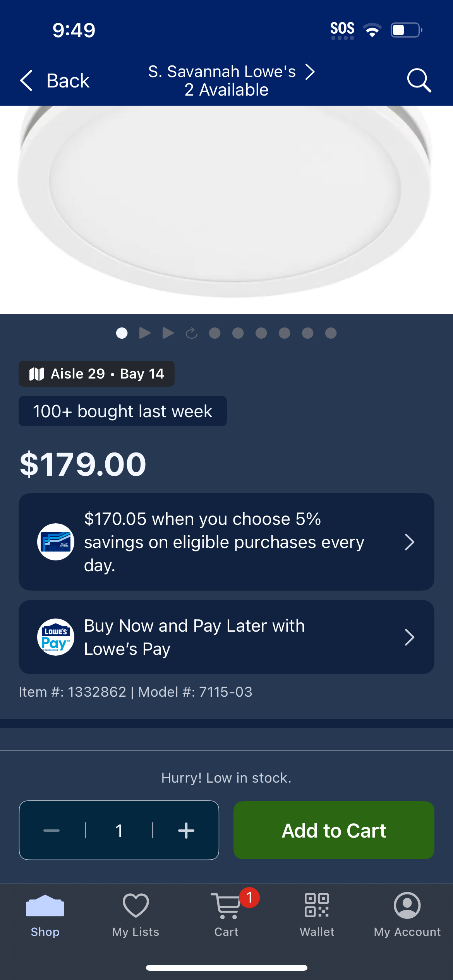Select the 360 rotate view indicator

191,333
